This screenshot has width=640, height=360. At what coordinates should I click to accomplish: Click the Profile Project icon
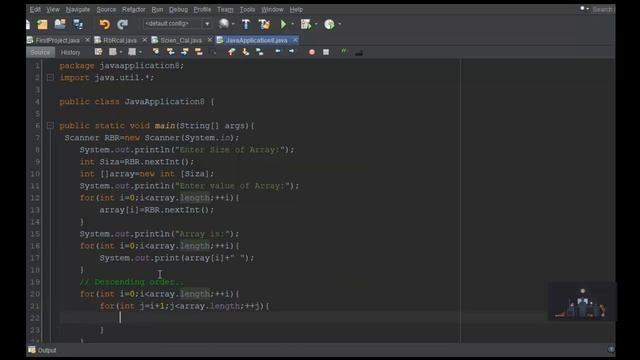(329, 24)
